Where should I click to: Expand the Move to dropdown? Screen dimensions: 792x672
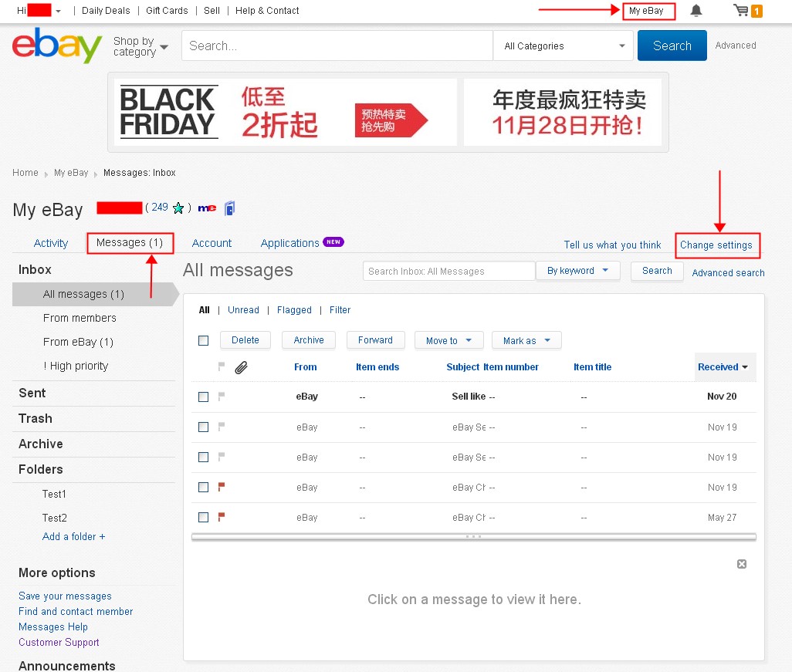pos(448,341)
